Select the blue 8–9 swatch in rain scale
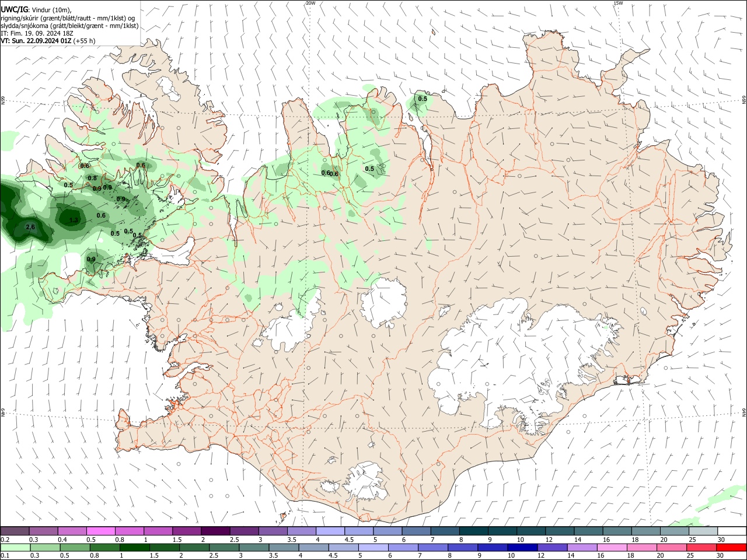The width and height of the screenshot is (747, 560). coord(462,547)
